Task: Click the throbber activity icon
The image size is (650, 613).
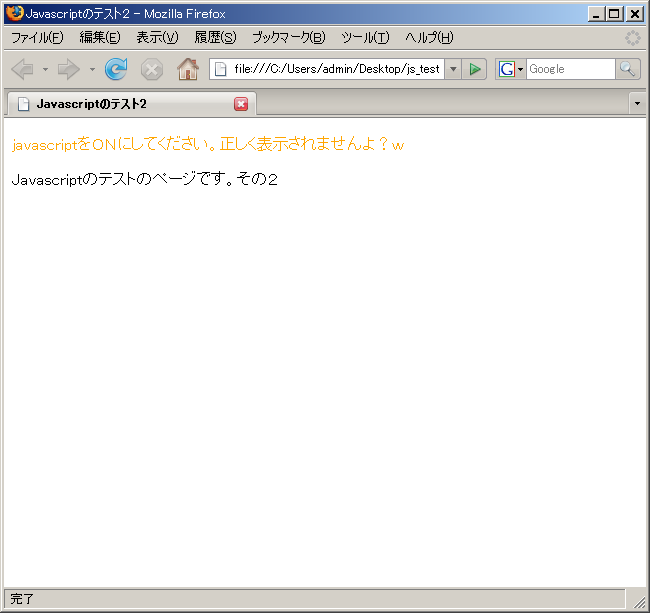Action: [x=633, y=38]
